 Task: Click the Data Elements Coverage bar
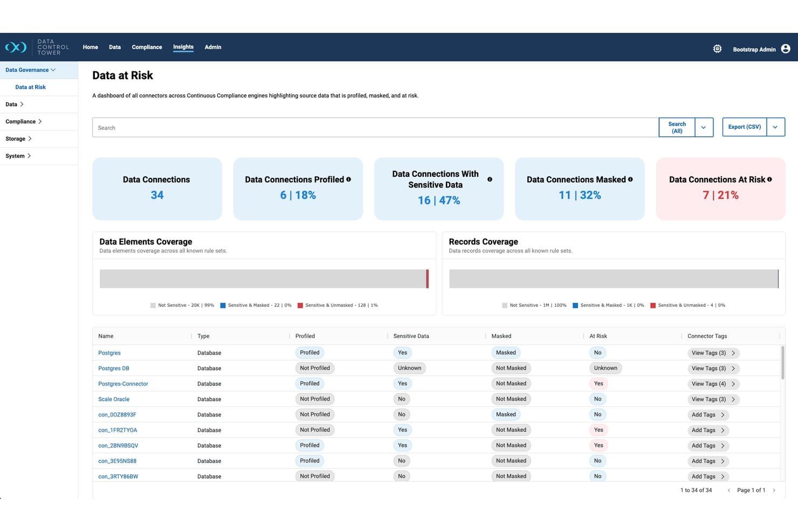pos(264,279)
